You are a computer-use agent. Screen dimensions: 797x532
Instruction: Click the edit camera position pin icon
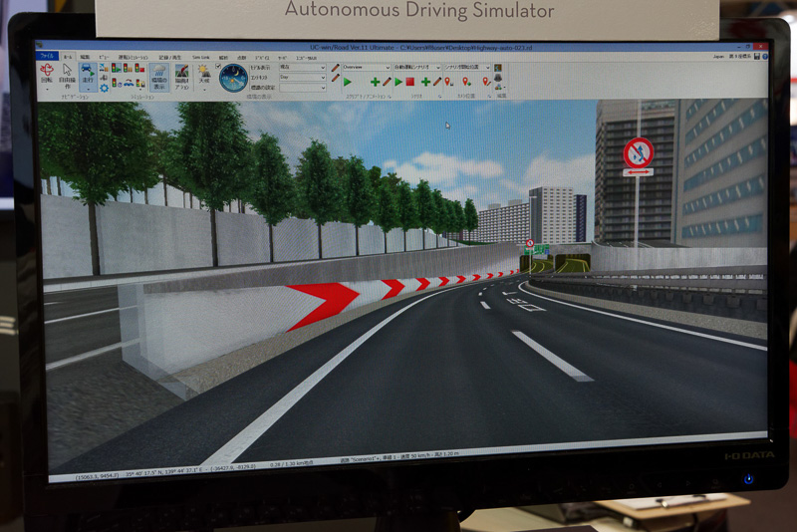(x=486, y=82)
